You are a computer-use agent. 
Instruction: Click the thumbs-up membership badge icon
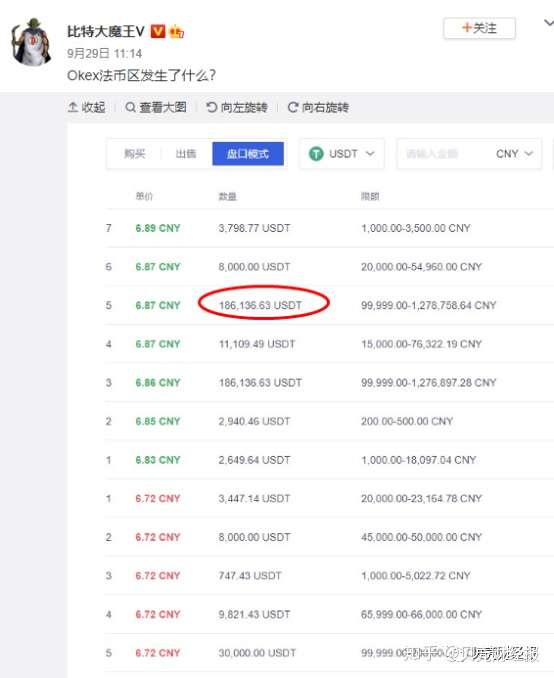click(x=176, y=32)
